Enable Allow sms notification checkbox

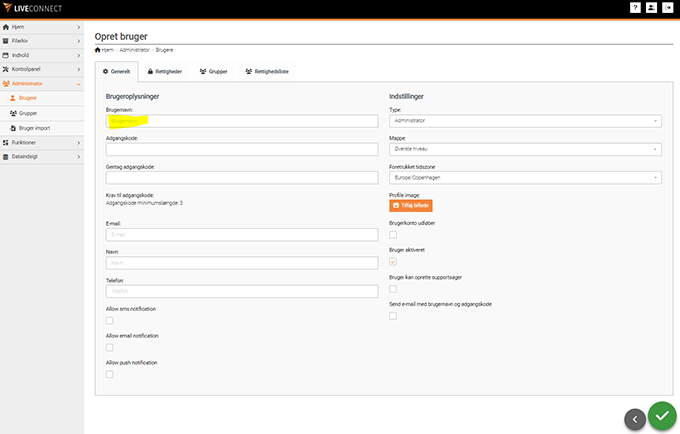pyautogui.click(x=109, y=321)
